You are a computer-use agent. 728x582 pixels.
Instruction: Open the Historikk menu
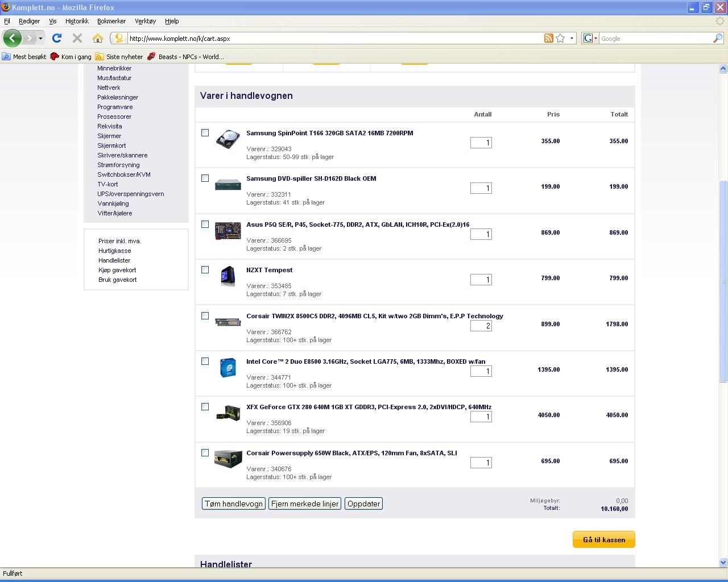77,21
